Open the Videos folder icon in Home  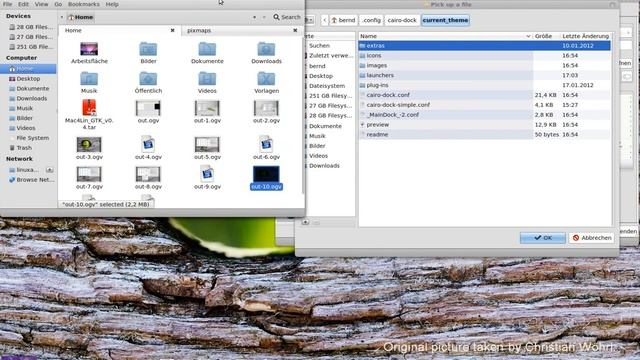[x=207, y=79]
